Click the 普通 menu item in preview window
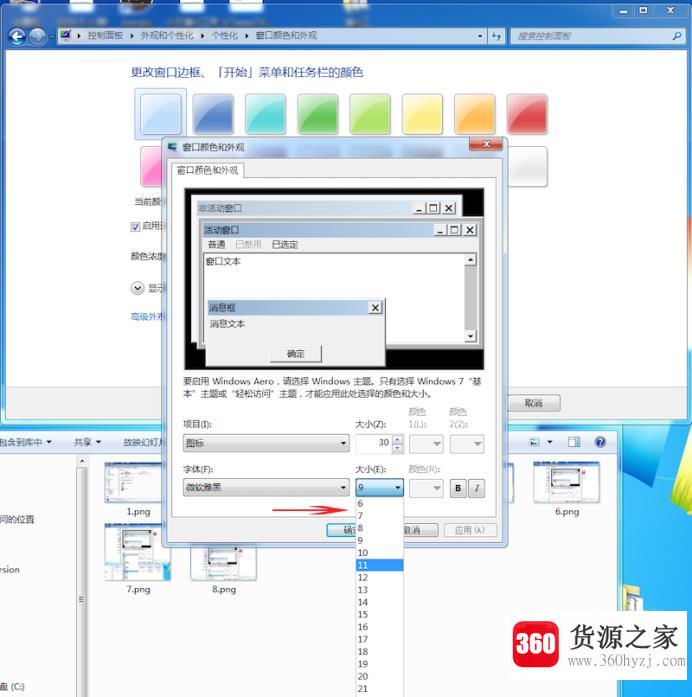Screen dimensions: 692x697 pos(216,244)
